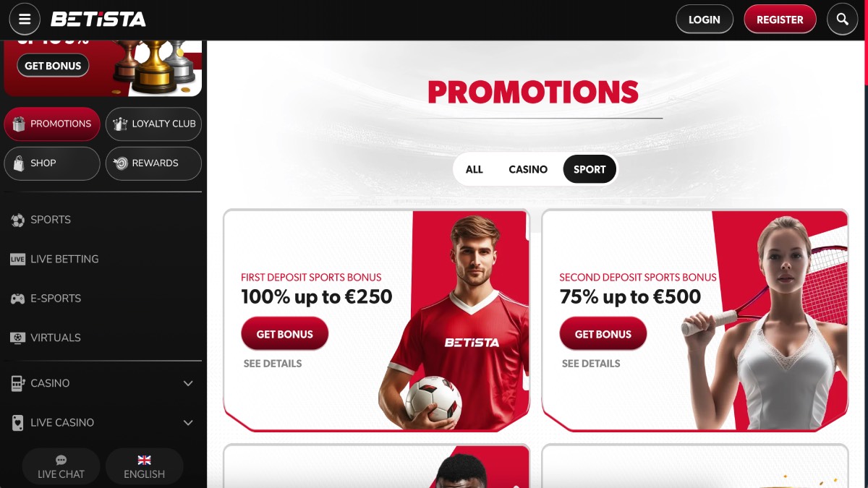Select the Casino promotions filter

click(x=528, y=169)
